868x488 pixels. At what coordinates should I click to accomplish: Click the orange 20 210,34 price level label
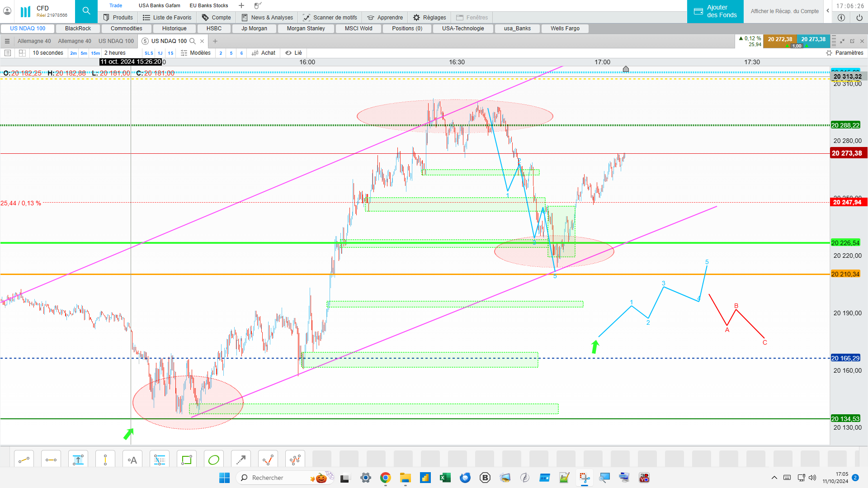(845, 274)
